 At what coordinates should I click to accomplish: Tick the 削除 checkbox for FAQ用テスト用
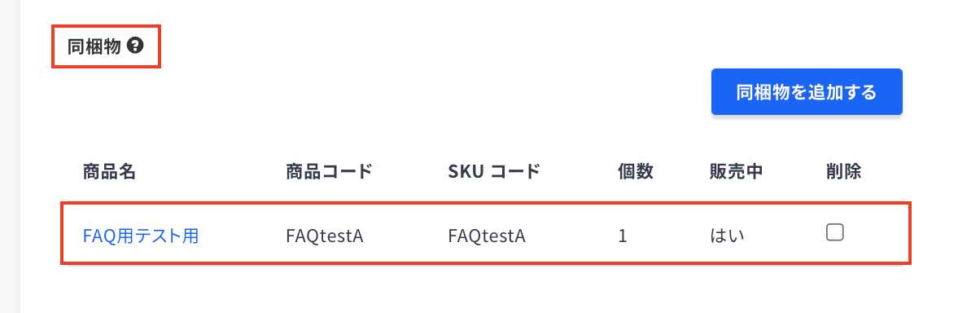click(x=834, y=233)
